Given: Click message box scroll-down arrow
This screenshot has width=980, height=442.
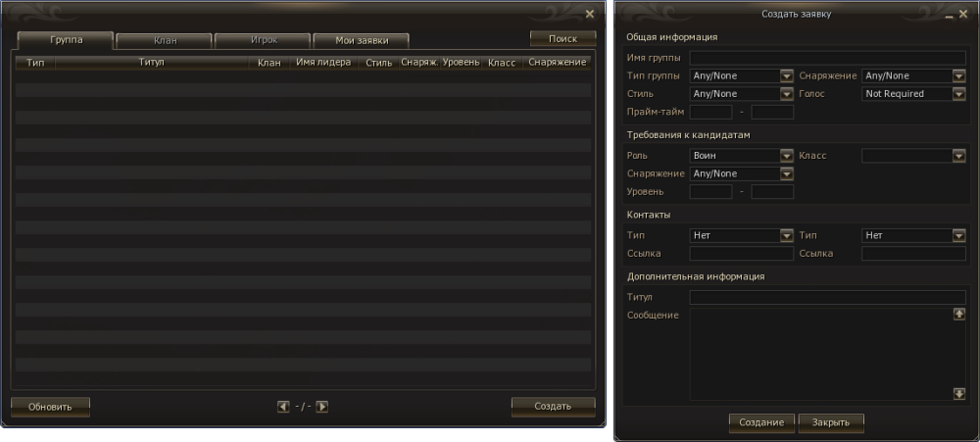Looking at the screenshot, I should pos(959,393).
